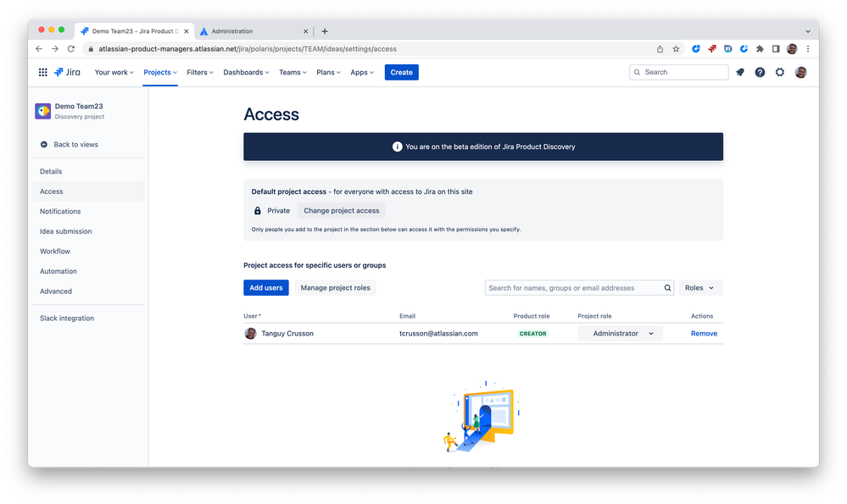Click the Back to views arrow icon
The image size is (847, 504).
click(x=44, y=145)
